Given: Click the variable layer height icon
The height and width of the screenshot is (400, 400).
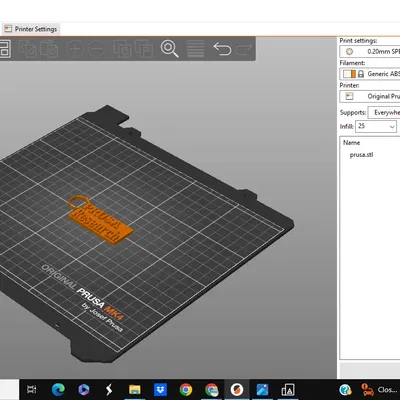Looking at the screenshot, I should (x=196, y=49).
